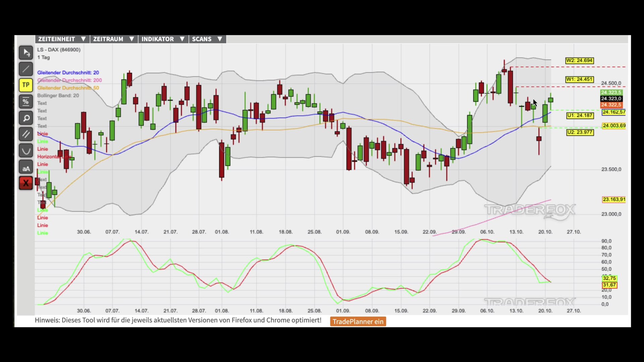Click the Horizontal Linie legend entry
Screen dimensions: 644x362
tap(54, 157)
